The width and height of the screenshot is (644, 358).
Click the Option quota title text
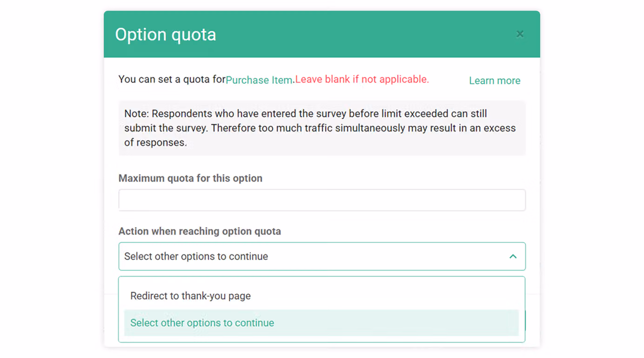tap(166, 34)
